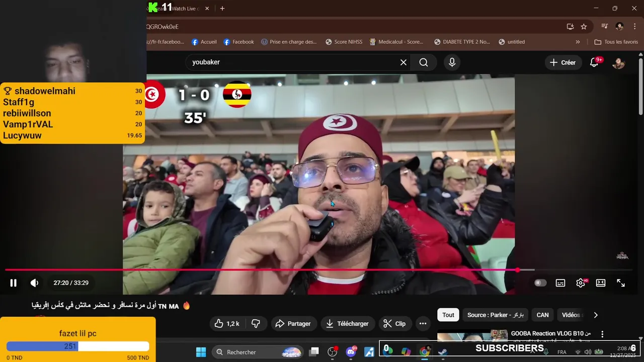Click the 27:20 / 33:29 time display
The image size is (644, 362).
pyautogui.click(x=71, y=283)
